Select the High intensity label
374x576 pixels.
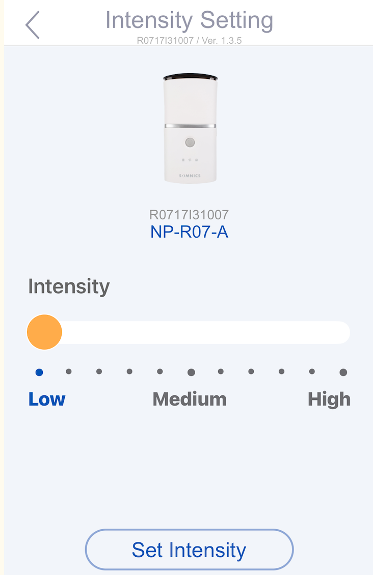[329, 399]
